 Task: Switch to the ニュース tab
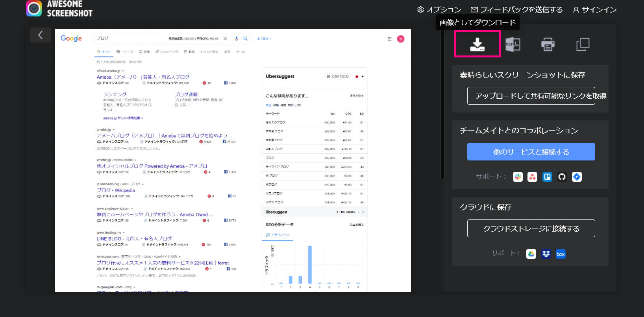[125, 52]
